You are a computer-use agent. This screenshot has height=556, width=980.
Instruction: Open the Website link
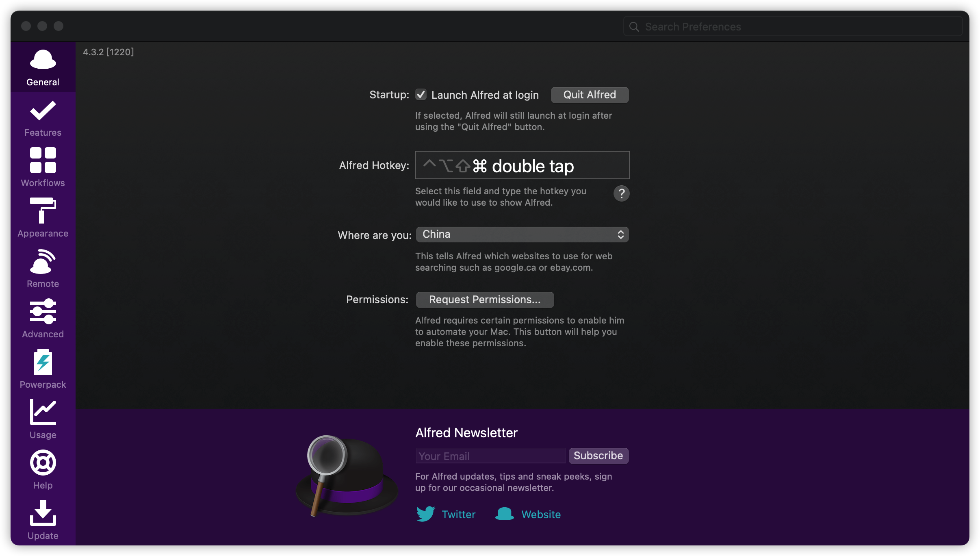541,515
